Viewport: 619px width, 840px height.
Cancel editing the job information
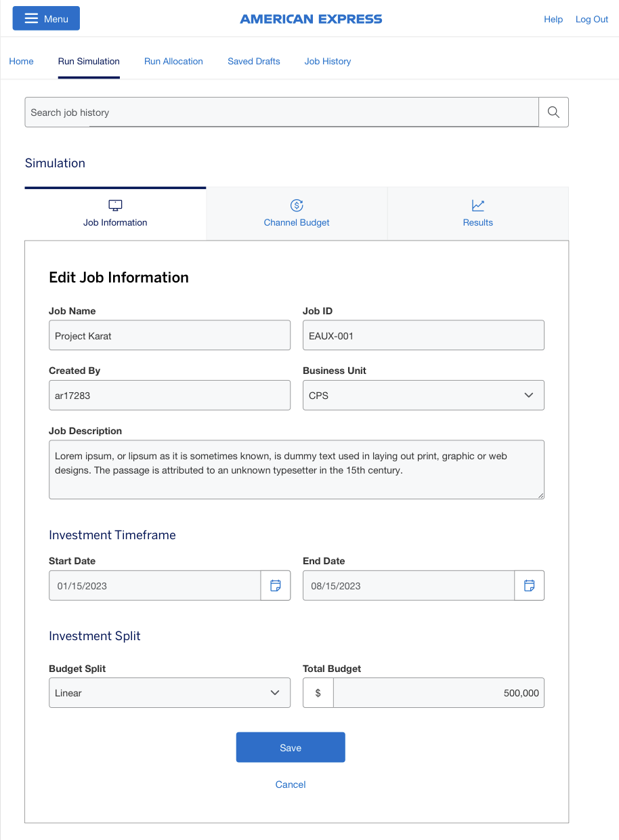click(x=291, y=784)
